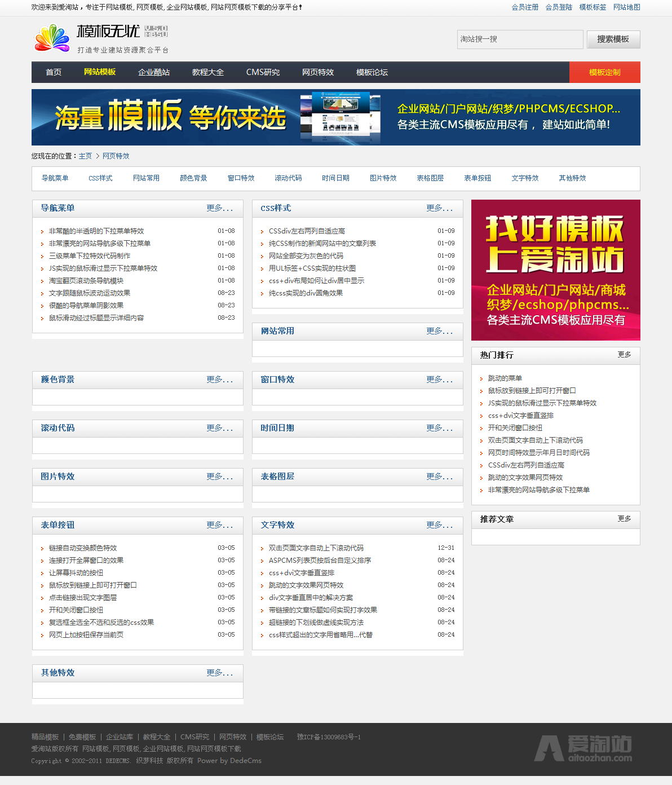This screenshot has width=672, height=785.
Task: Expand 更多 in the 导航菜单 section
Action: (219, 209)
